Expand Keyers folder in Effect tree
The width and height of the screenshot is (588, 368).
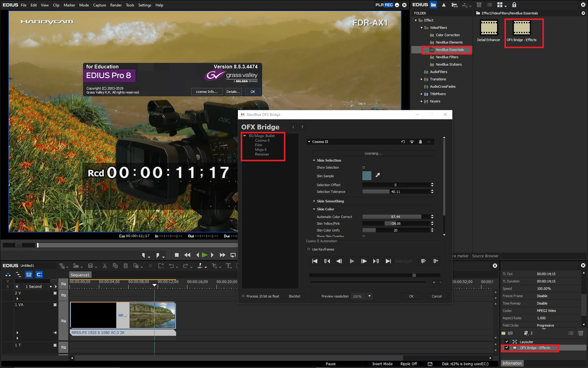(422, 101)
